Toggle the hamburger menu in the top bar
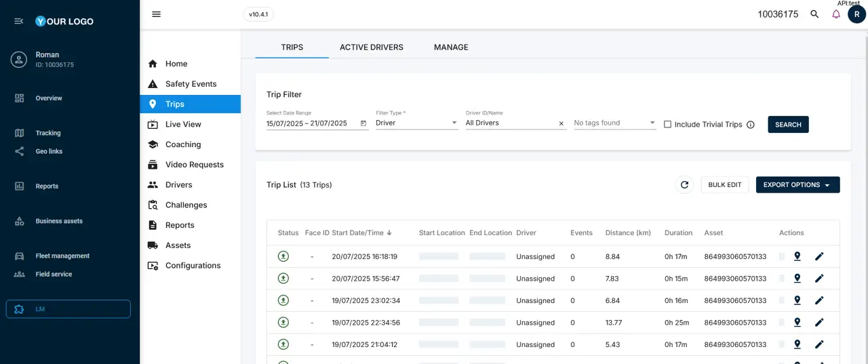 (x=157, y=14)
